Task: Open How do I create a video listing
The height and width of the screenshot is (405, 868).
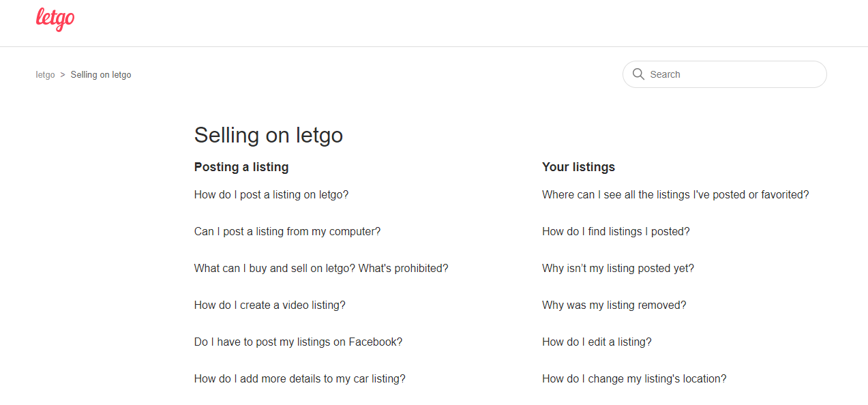Action: click(270, 305)
